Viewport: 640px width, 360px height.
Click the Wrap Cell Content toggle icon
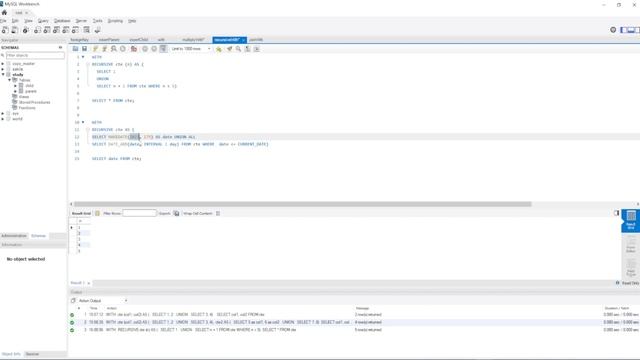218,213
